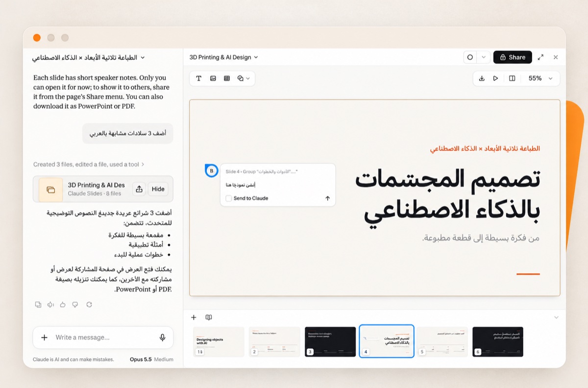
Task: Open the chat title dropdown
Action: point(143,58)
